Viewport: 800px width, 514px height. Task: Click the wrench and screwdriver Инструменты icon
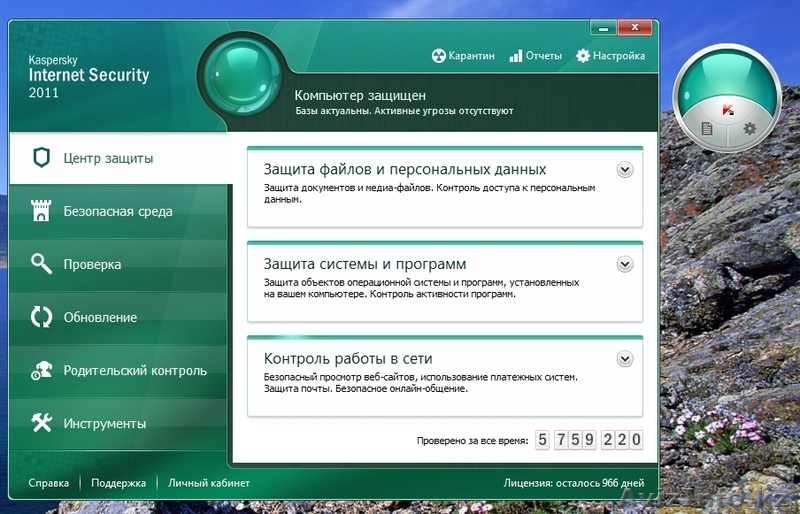(x=41, y=423)
